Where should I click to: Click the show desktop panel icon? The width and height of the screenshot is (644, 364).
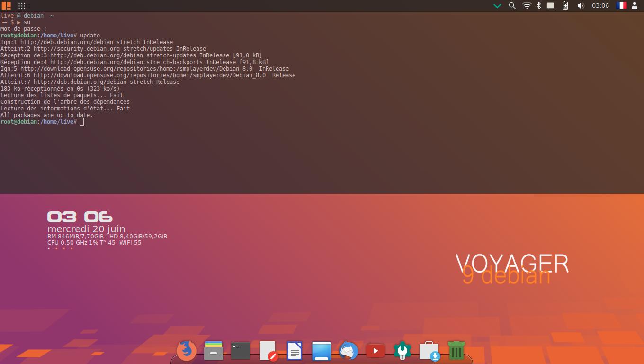550,6
